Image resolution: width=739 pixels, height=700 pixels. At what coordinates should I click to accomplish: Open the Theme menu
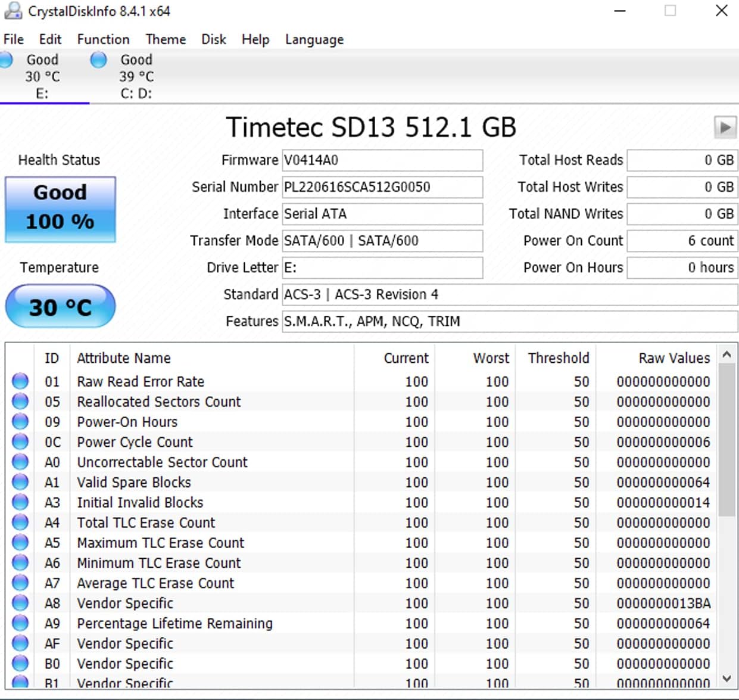pos(166,39)
